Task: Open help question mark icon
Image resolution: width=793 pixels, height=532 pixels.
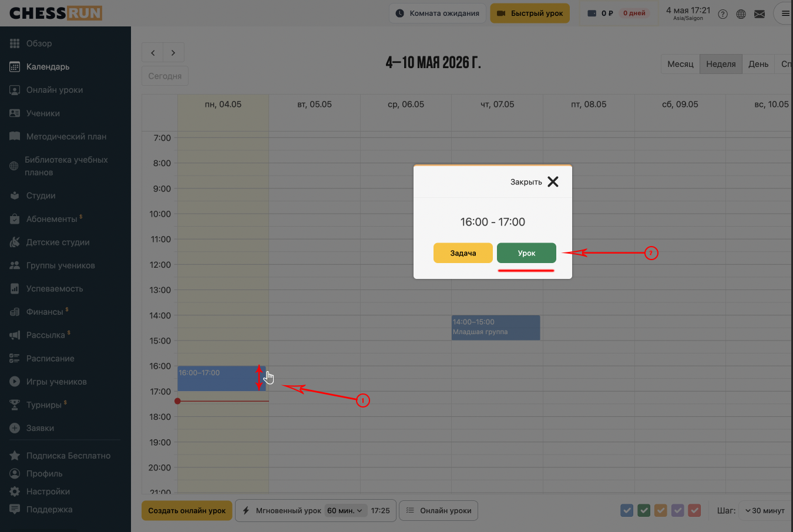Action: [723, 14]
